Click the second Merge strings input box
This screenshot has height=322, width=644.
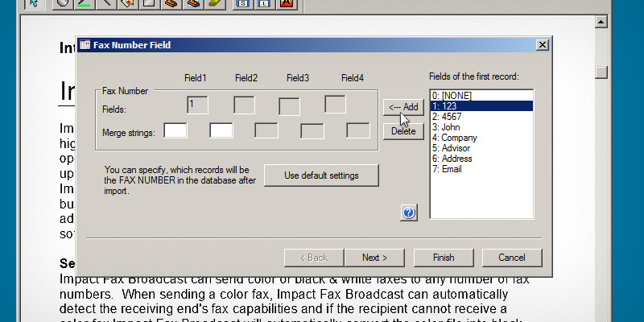(x=221, y=130)
